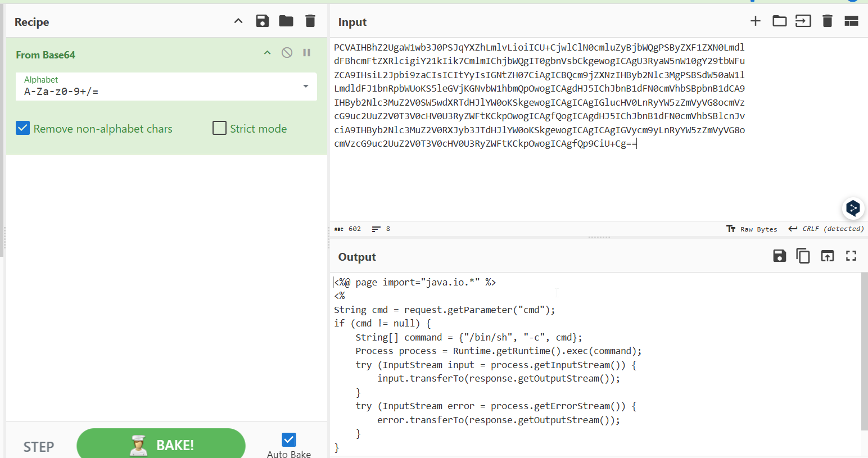Reset the pane layout
Viewport: 868px width, 458px height.
point(851,21)
